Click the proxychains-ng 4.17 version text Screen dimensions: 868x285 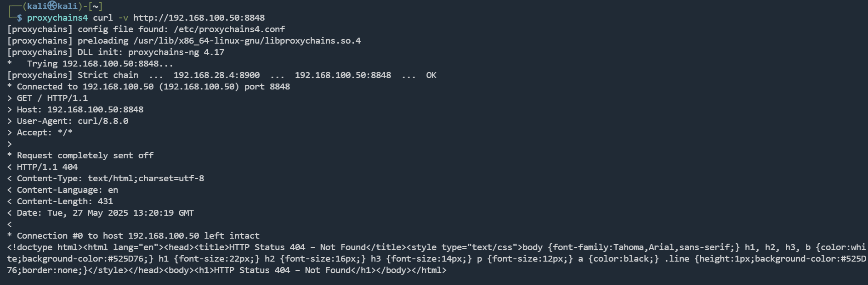click(176, 52)
